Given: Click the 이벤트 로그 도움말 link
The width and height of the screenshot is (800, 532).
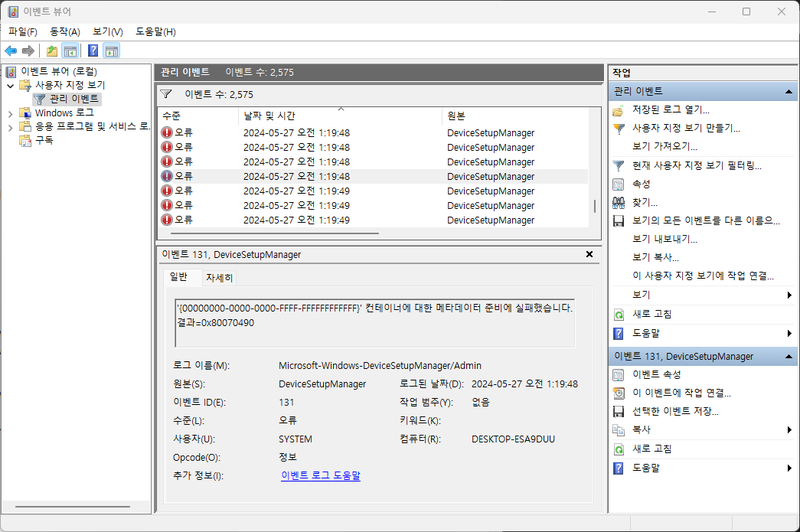Looking at the screenshot, I should (x=320, y=476).
